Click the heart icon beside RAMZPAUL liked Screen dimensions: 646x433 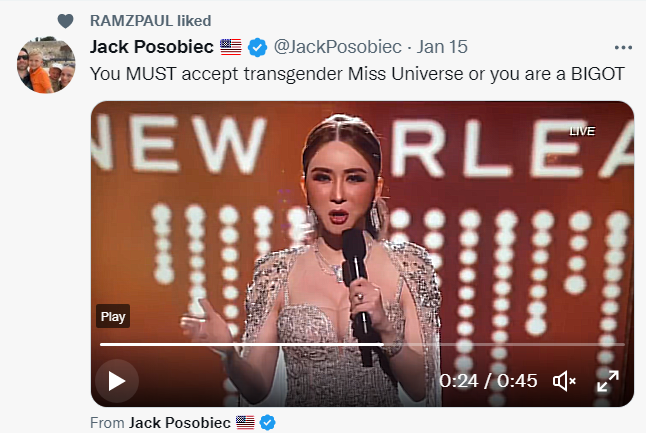pyautogui.click(x=66, y=21)
